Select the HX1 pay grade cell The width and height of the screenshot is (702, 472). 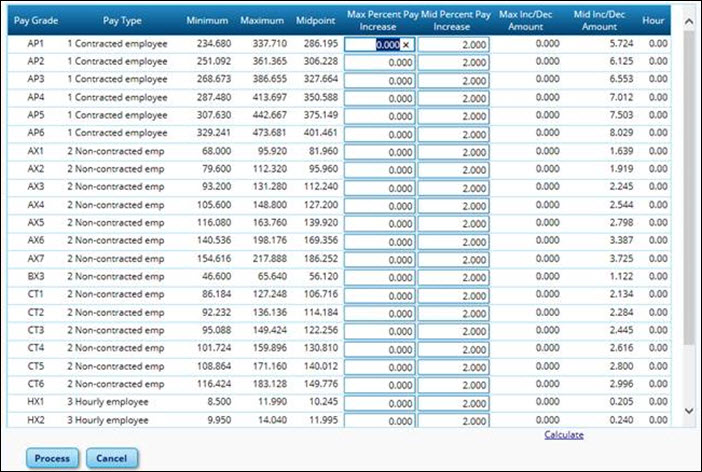(x=36, y=402)
